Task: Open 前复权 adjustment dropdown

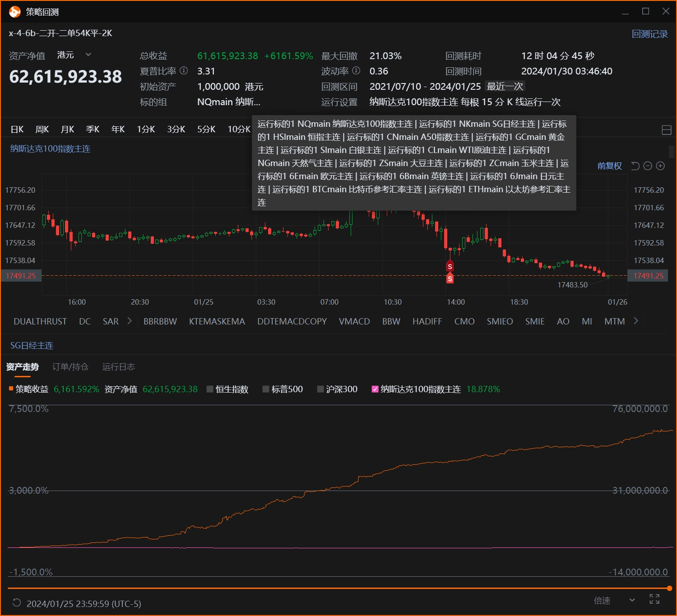Action: 609,166
